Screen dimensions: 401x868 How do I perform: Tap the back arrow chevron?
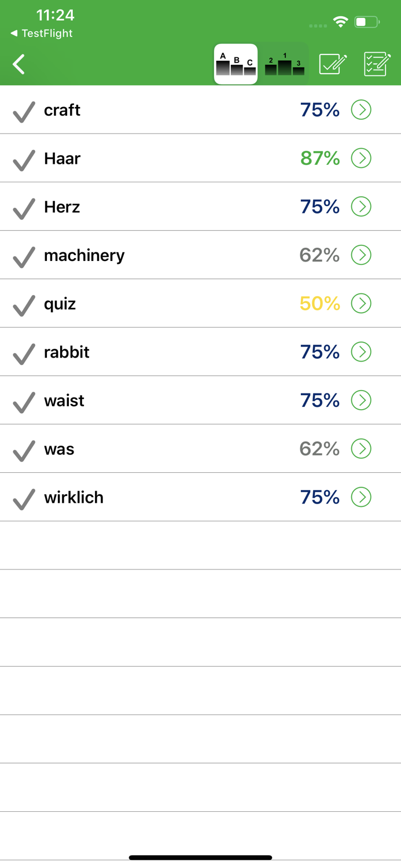tap(18, 64)
